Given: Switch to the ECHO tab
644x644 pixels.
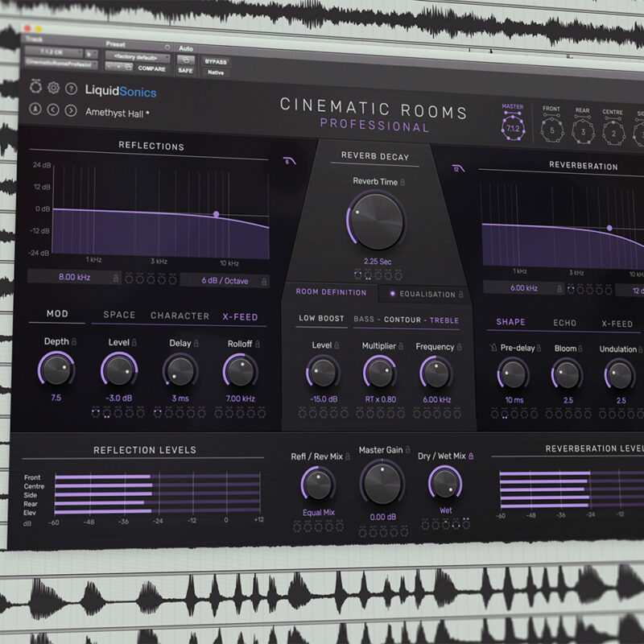Looking at the screenshot, I should (565, 323).
